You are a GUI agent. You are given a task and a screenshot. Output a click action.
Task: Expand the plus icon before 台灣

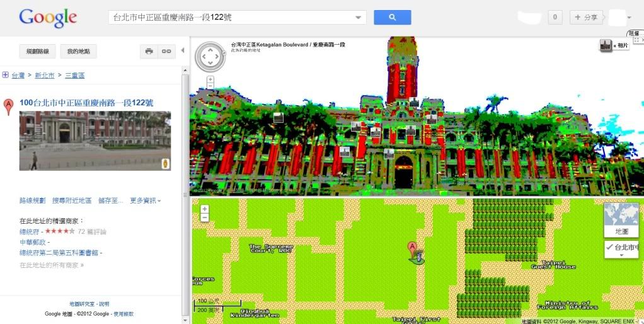(5, 75)
